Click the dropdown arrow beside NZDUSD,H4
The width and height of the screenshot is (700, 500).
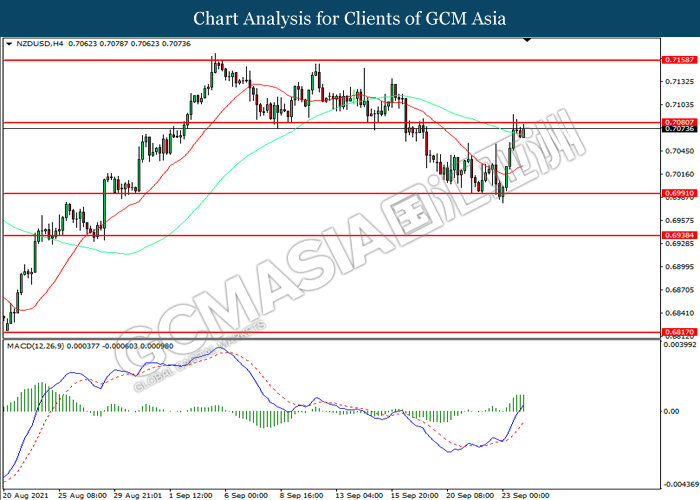[9, 44]
